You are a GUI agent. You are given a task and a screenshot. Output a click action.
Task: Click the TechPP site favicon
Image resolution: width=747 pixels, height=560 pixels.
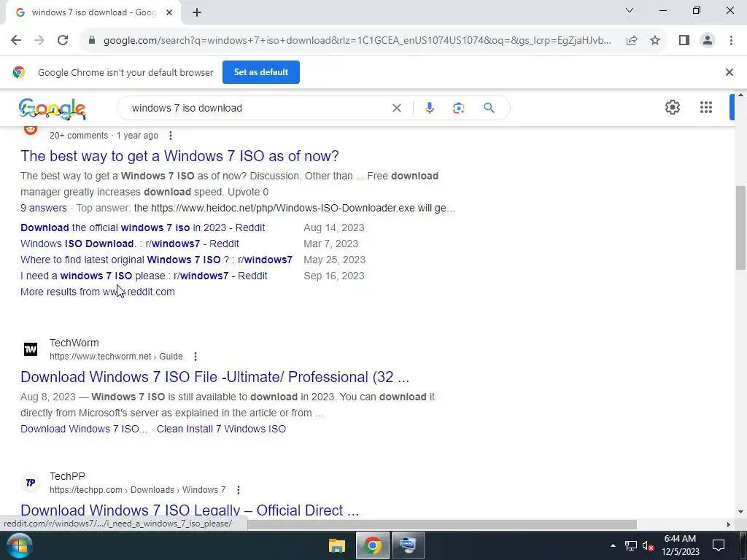tap(31, 483)
